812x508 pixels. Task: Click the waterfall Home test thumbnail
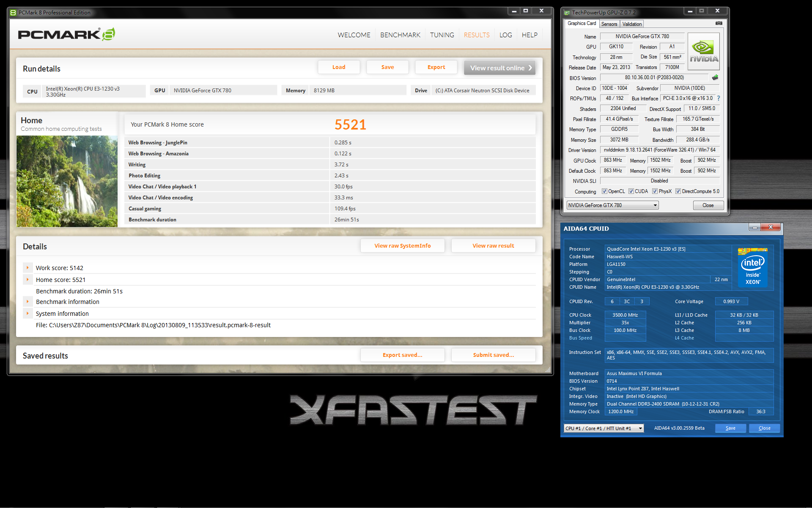pos(67,181)
